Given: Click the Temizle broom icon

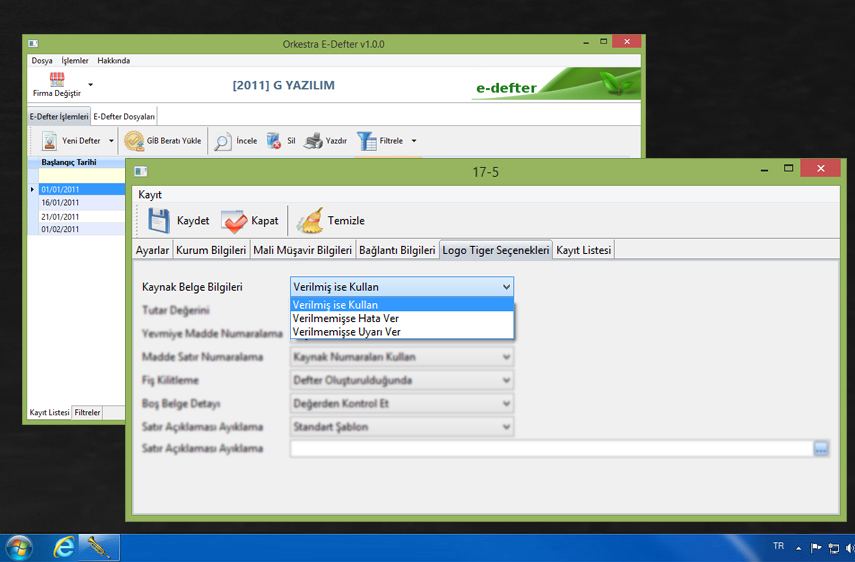Looking at the screenshot, I should pos(310,221).
